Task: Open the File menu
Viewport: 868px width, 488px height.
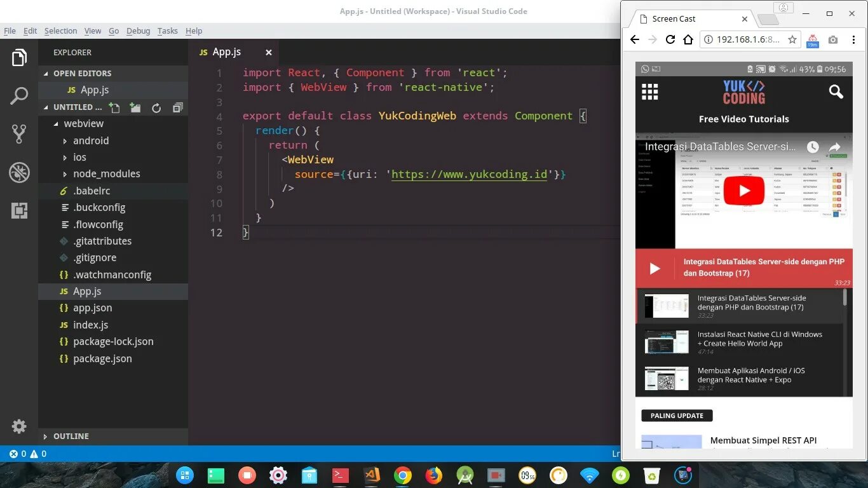Action: coord(10,30)
